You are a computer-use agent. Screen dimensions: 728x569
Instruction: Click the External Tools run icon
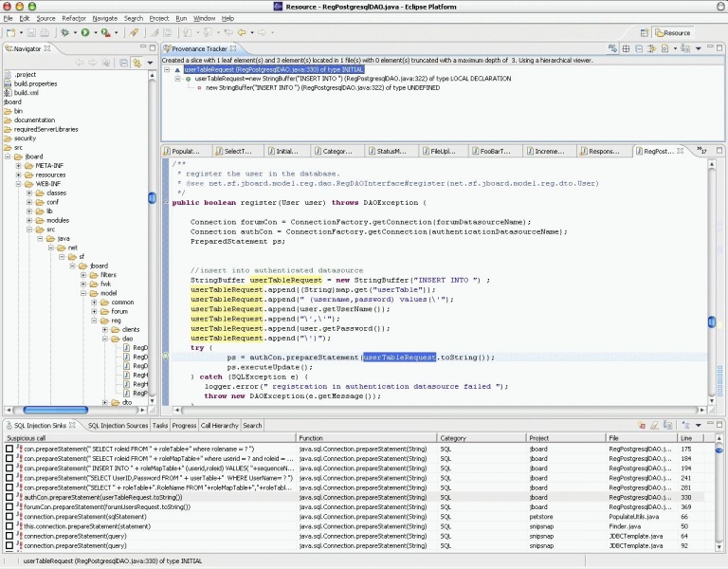(x=106, y=32)
